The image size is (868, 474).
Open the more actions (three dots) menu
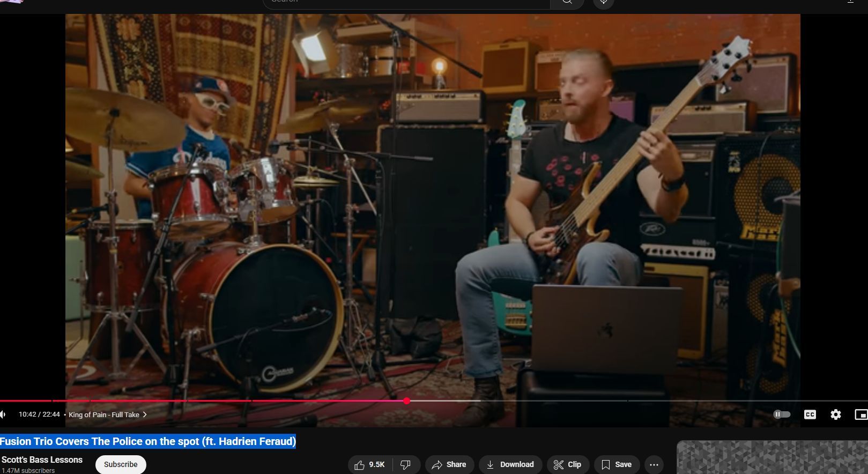pos(654,464)
